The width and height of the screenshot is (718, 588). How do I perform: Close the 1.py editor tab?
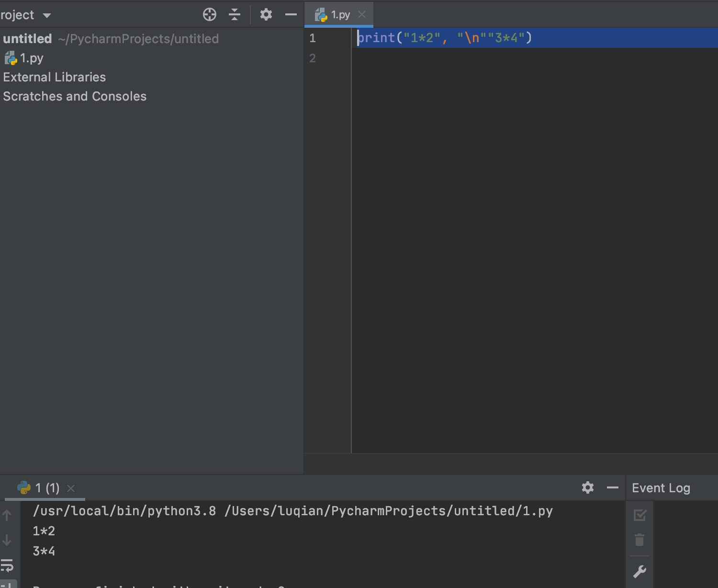[x=362, y=15]
